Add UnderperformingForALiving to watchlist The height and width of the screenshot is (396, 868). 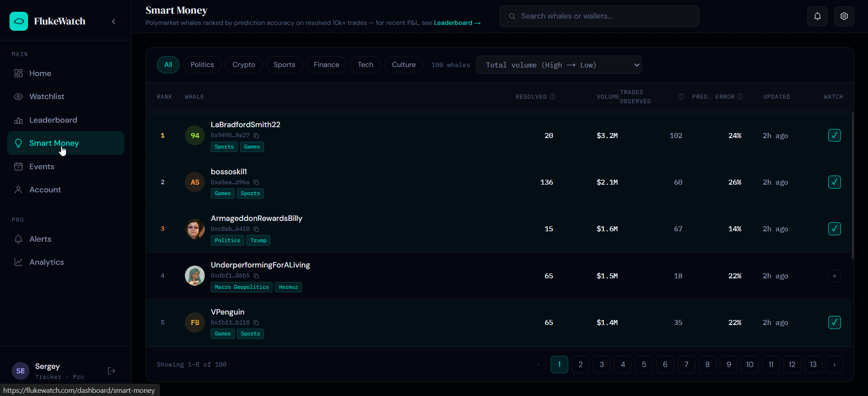click(x=835, y=276)
